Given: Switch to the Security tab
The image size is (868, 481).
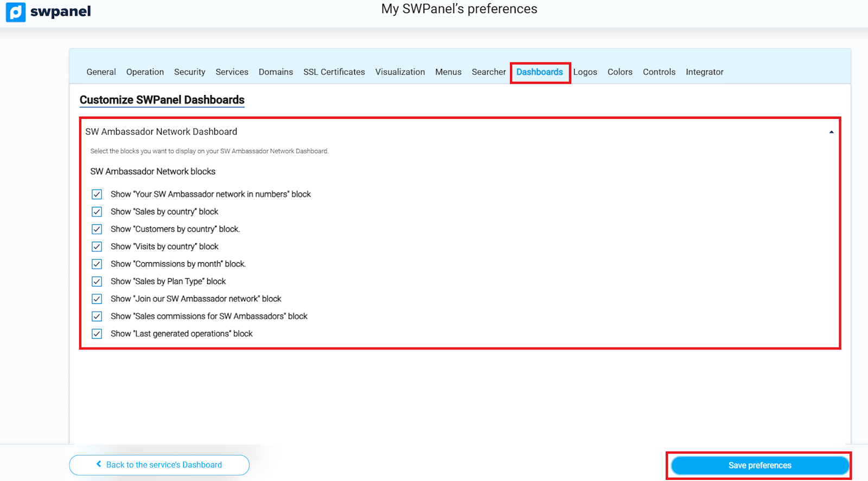Looking at the screenshot, I should (189, 72).
